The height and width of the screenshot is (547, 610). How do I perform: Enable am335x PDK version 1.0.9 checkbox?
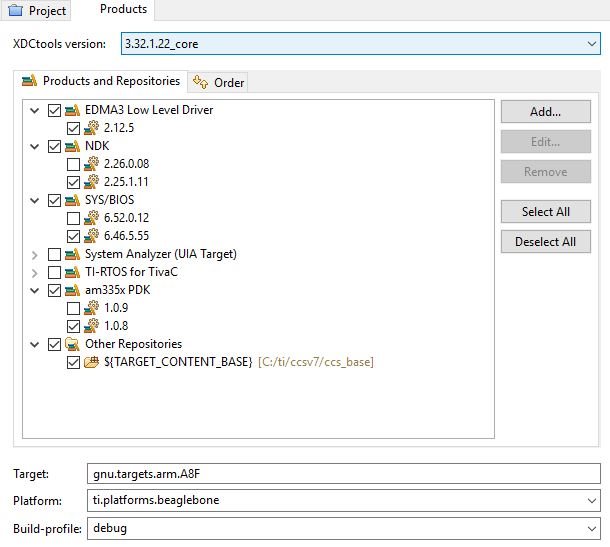(x=73, y=309)
